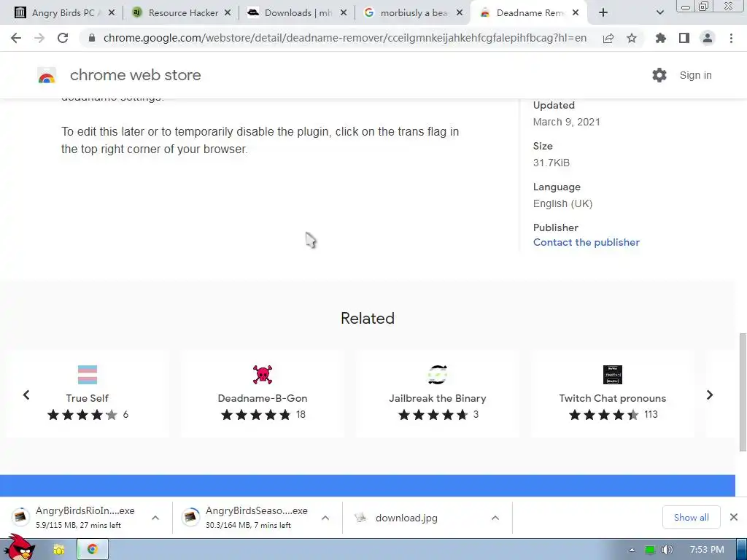Close the Deadname Remover tab
Viewport: 747px width, 560px height.
[576, 13]
